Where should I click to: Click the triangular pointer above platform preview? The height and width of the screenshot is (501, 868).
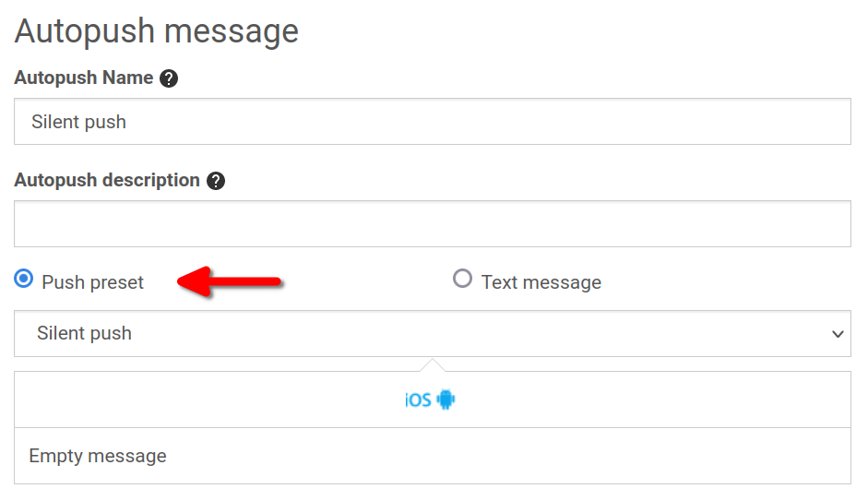433,365
